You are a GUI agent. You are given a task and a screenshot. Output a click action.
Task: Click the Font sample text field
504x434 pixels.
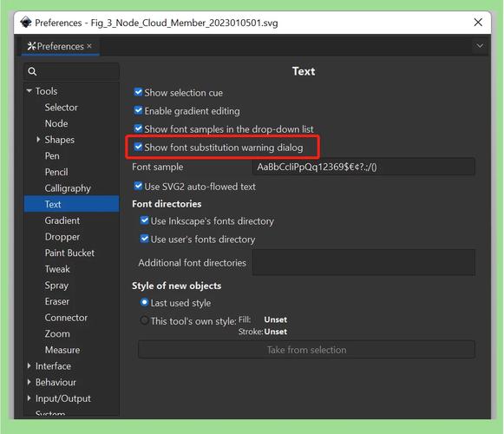pyautogui.click(x=363, y=167)
